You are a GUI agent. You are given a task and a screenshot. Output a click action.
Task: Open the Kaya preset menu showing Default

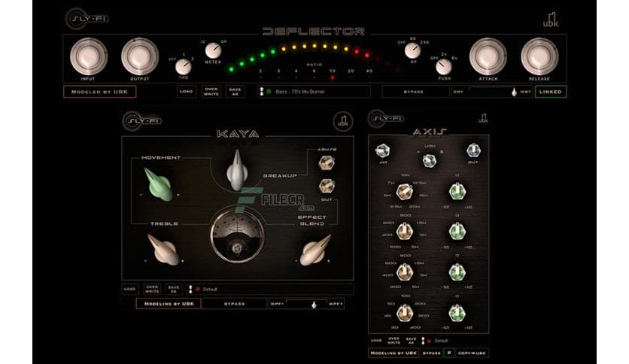click(x=270, y=289)
